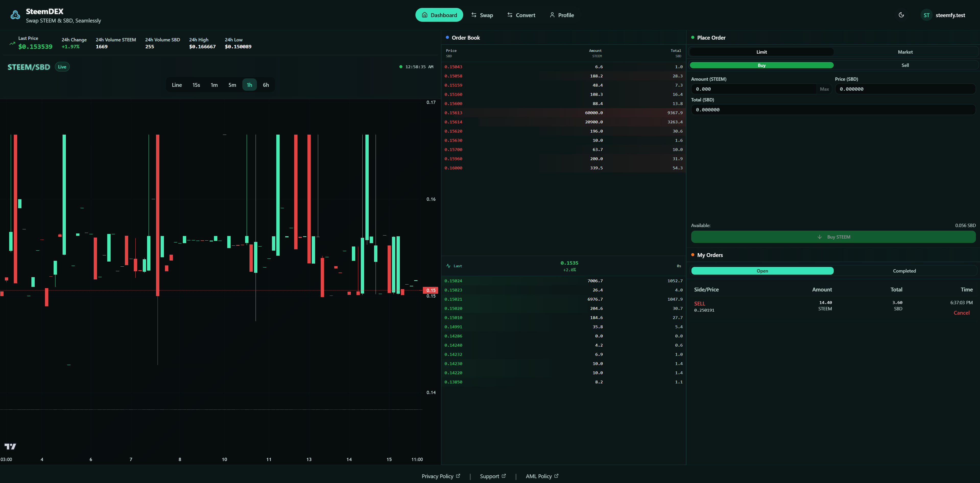The height and width of the screenshot is (483, 980).
Task: Switch chart to Line view
Action: 176,85
